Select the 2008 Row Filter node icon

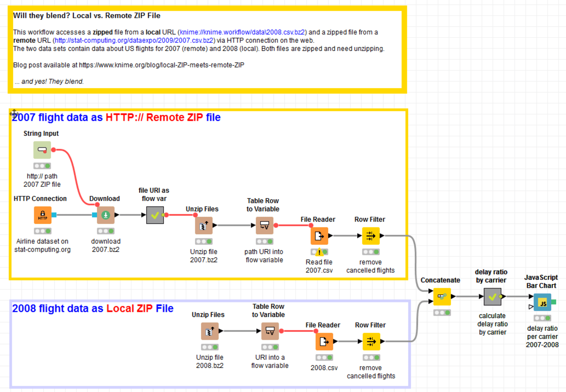(371, 341)
